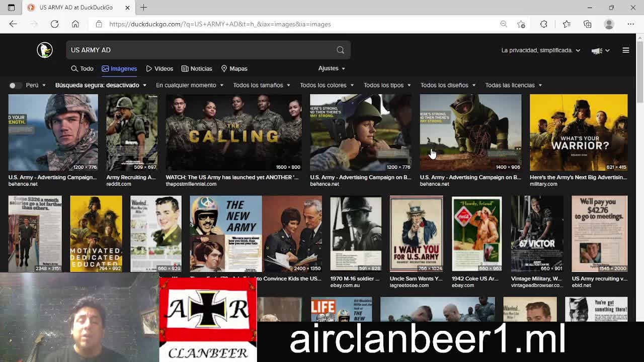Open 1942 Coke ad thumbnail
Screen dimensions: 644x362
476,234
